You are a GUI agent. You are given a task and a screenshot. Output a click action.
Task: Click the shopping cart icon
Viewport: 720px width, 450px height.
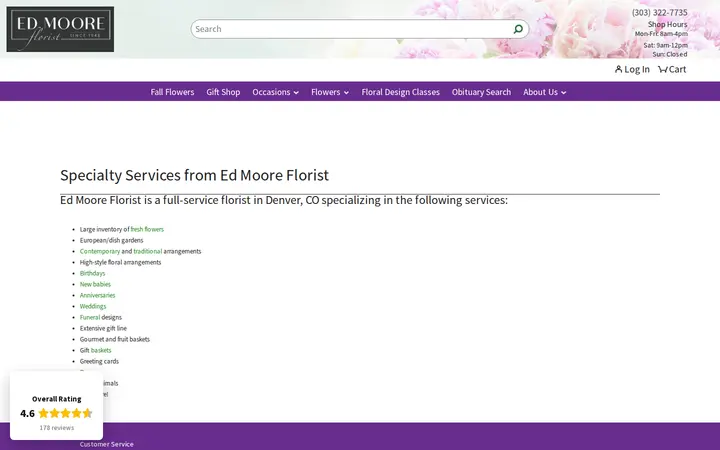pyautogui.click(x=663, y=69)
